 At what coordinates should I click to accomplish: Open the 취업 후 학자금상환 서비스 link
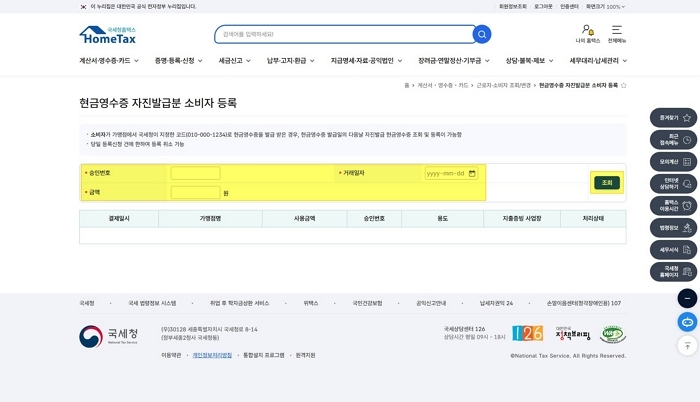pyautogui.click(x=239, y=303)
